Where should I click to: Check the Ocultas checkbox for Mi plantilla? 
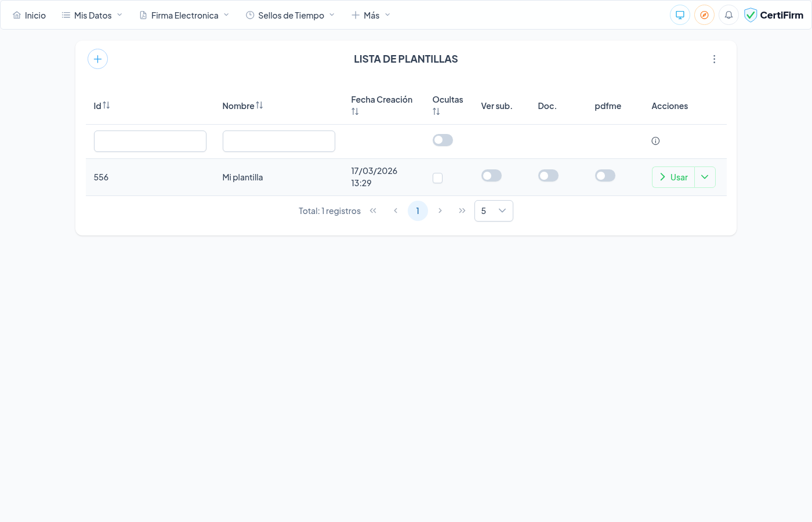(x=437, y=178)
